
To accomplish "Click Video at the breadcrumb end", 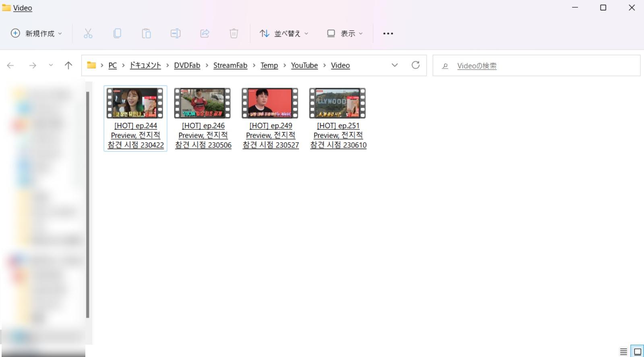I will [x=341, y=65].
